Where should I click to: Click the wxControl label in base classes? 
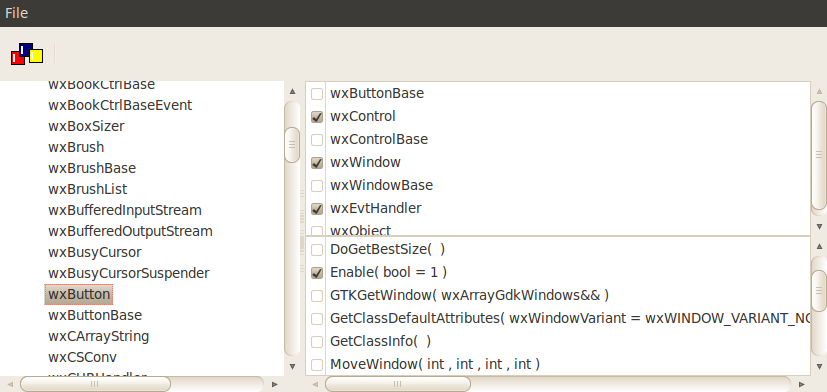363,116
